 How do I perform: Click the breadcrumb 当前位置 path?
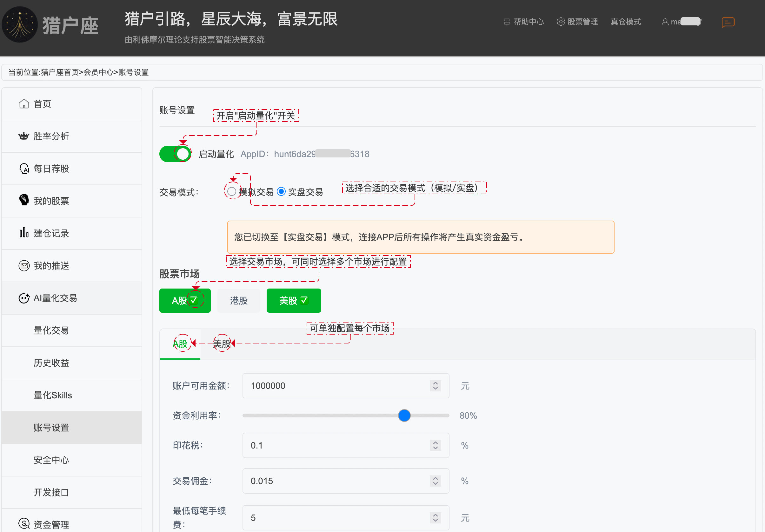click(78, 72)
